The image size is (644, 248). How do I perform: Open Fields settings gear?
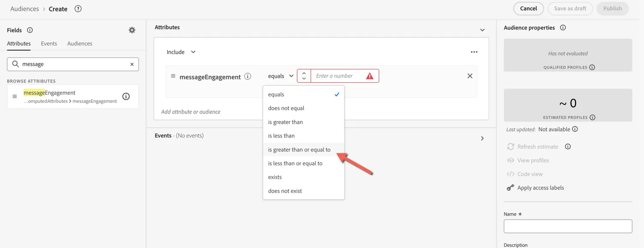click(x=132, y=30)
